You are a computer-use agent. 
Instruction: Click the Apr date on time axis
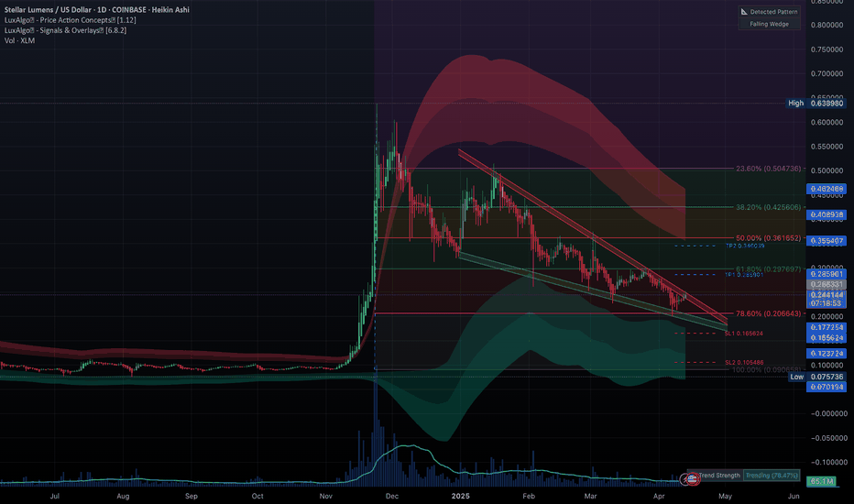[659, 497]
